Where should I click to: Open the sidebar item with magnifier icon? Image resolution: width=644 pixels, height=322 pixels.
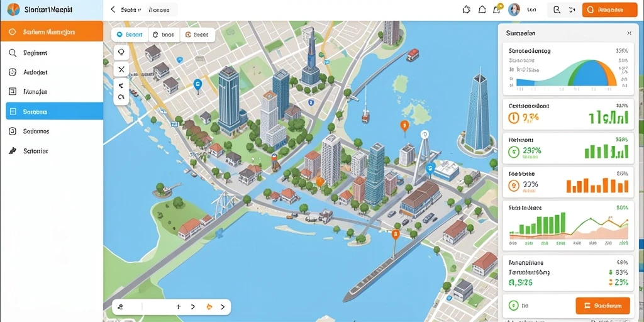coord(52,53)
